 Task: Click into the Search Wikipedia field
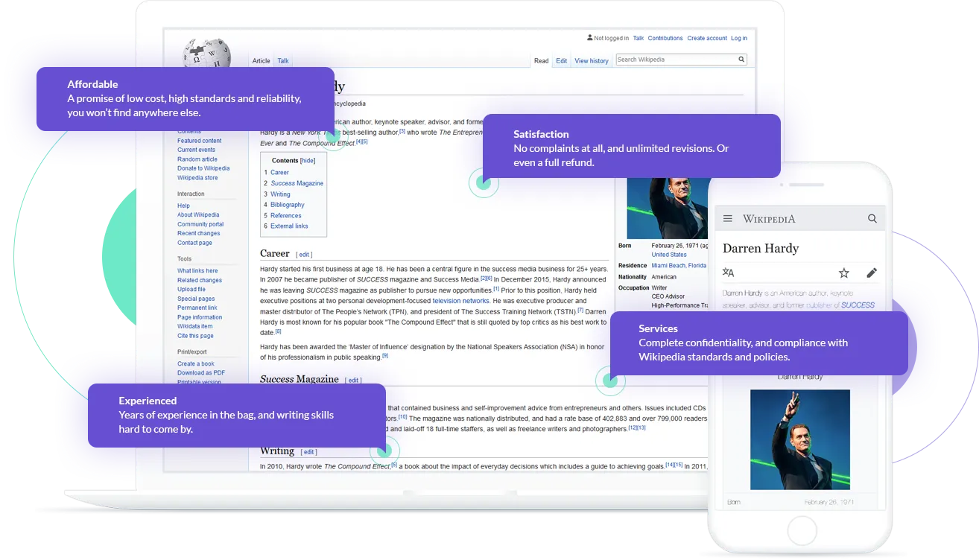674,60
